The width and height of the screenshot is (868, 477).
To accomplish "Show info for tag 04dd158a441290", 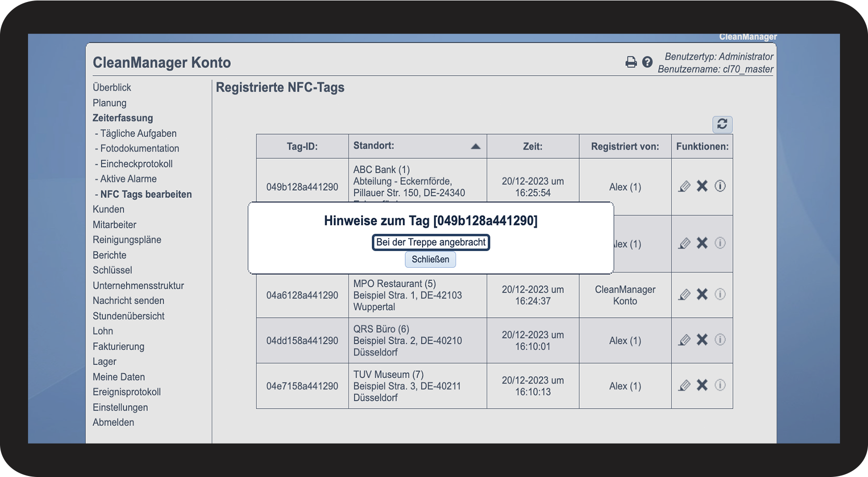I will coord(720,339).
